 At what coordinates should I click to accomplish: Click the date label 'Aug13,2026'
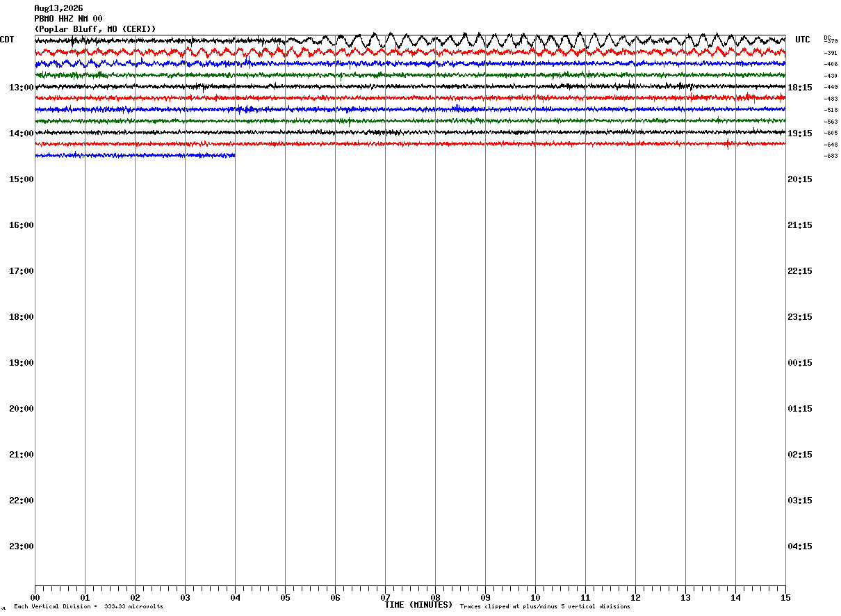tap(58, 8)
